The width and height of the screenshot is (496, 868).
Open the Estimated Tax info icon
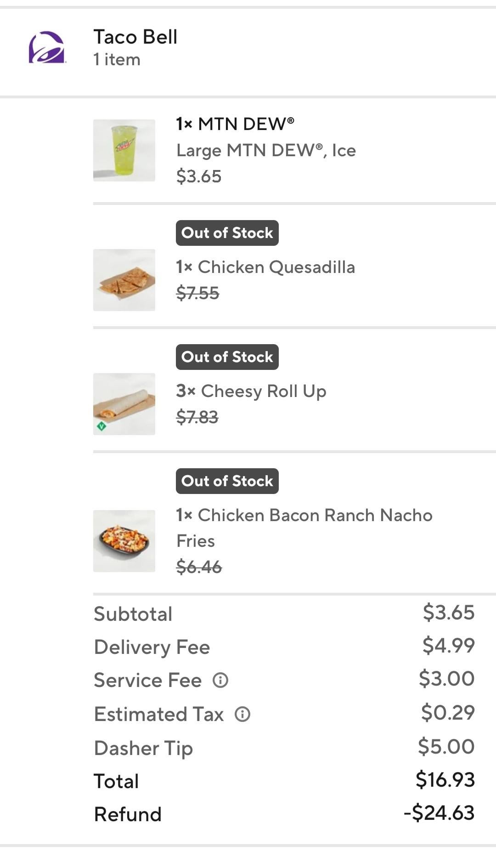coord(242,714)
